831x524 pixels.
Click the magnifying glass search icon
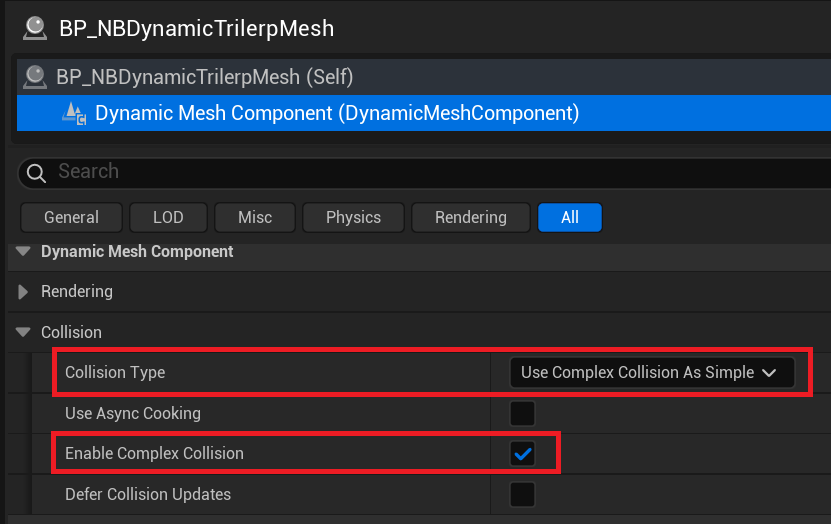(36, 172)
